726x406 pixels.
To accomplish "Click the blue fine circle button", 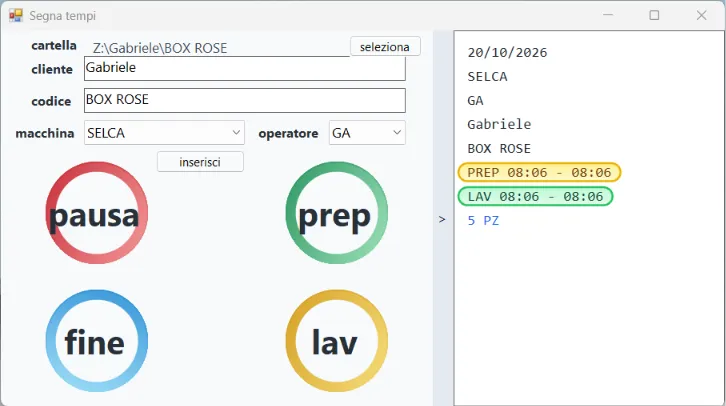I will coord(96,341).
